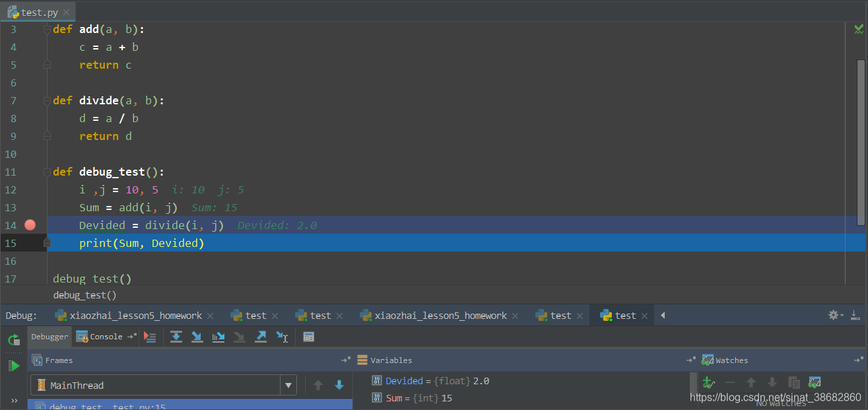Click the Step Into icon

tap(197, 337)
